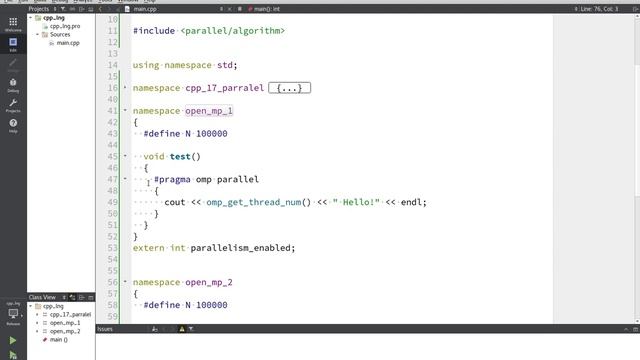Toggle Class View hierarchy display icon
Image resolution: width=640 pixels, height=360 pixels.
pyautogui.click(x=73, y=297)
